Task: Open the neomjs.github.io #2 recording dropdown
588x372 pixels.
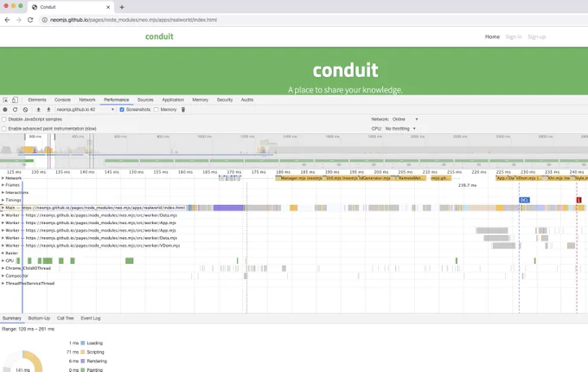Action: (x=85, y=110)
